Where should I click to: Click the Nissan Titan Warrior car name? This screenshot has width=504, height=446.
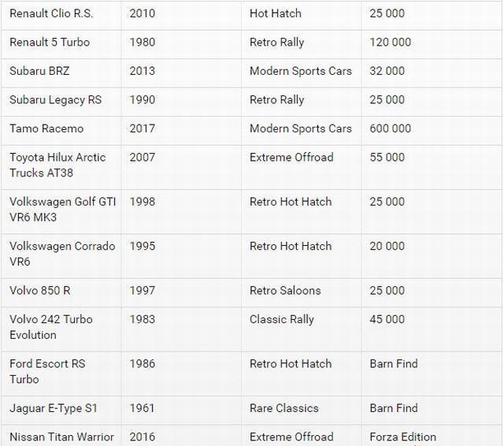(61, 437)
